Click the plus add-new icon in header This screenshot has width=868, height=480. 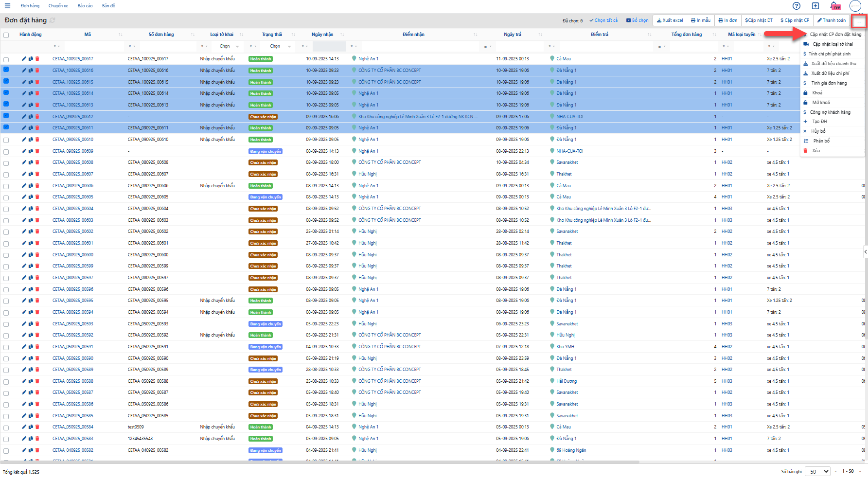click(x=815, y=6)
